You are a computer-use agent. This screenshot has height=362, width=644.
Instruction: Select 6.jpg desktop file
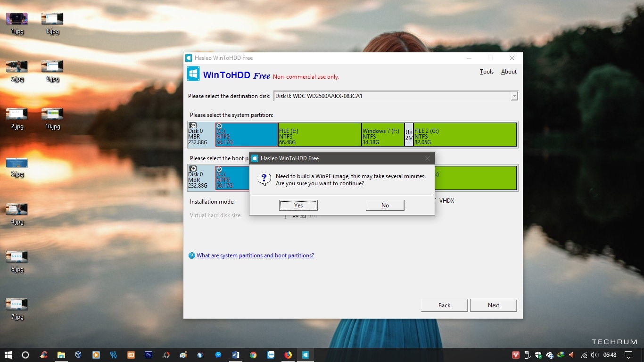coord(17,261)
